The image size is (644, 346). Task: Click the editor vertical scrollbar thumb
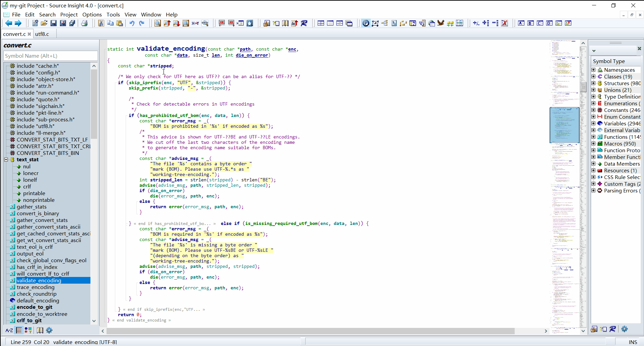click(x=583, y=87)
